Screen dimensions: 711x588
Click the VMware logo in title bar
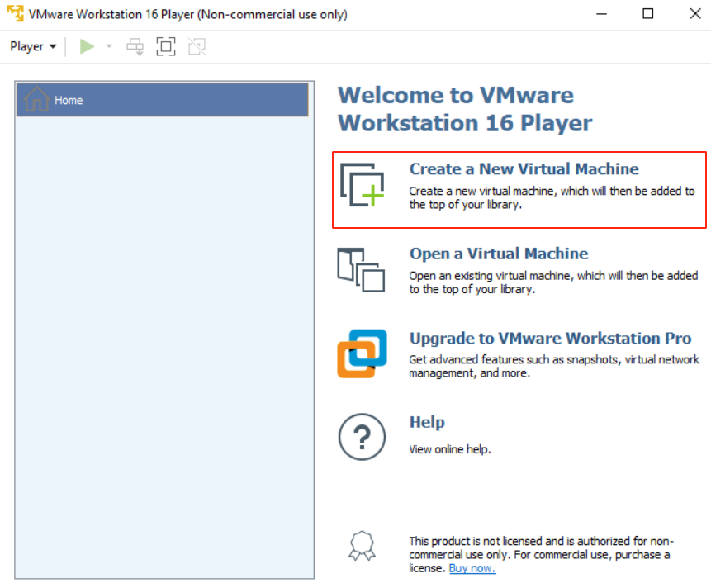pyautogui.click(x=15, y=14)
